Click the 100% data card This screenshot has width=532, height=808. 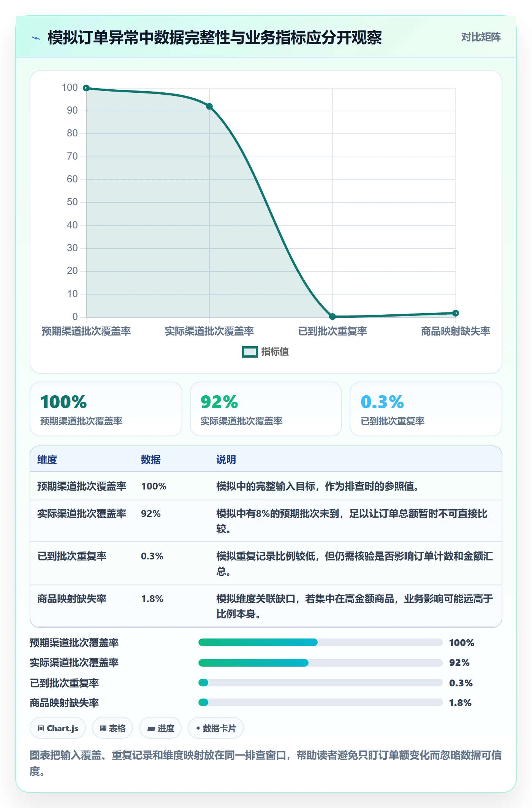[106, 409]
